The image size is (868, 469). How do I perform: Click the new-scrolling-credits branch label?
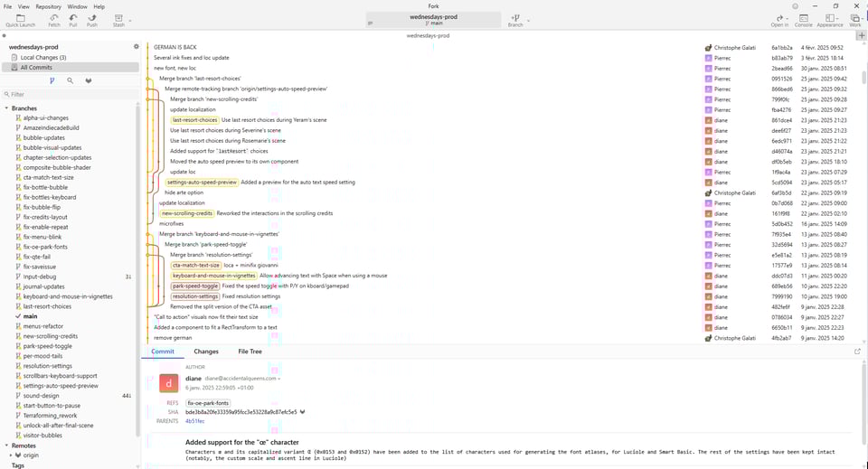pos(187,213)
